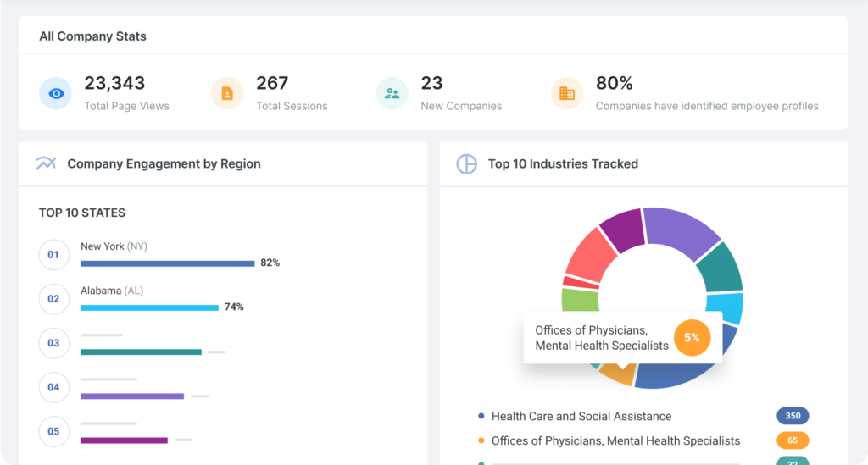Click the rank 01 circle badge
Screen dimensions: 868x465
point(53,255)
